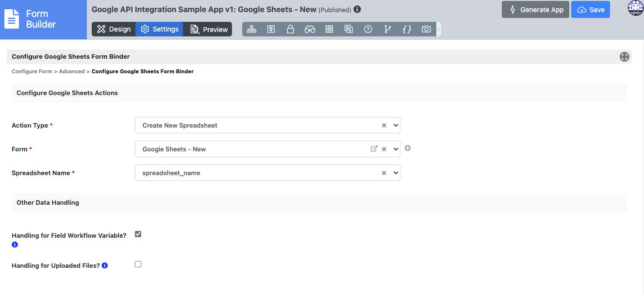Open the translation language icon

coord(348,29)
